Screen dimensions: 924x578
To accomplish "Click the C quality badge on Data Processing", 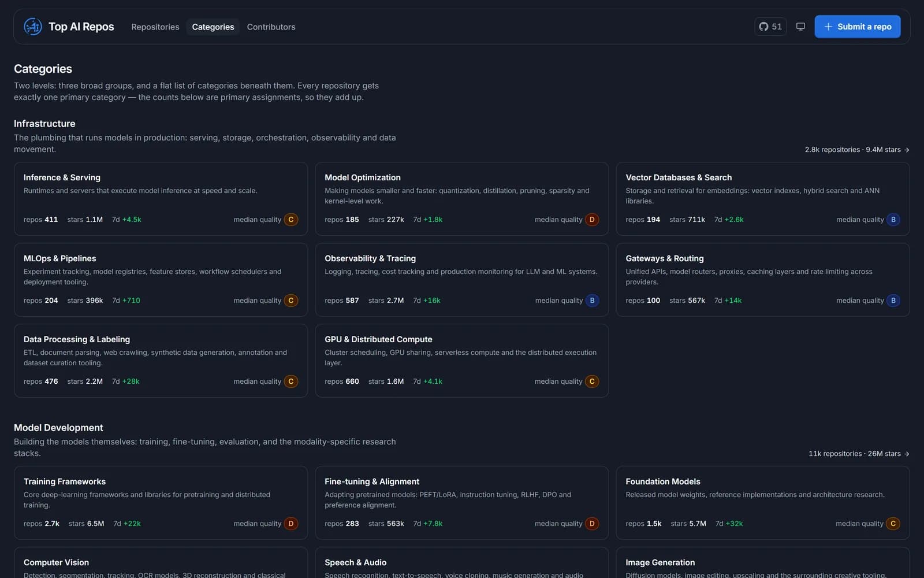I will (x=291, y=381).
